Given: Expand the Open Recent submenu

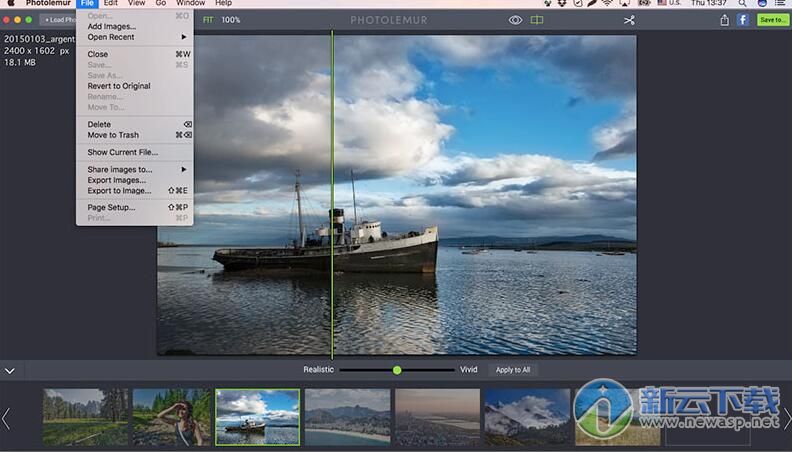Looking at the screenshot, I should pos(134,37).
